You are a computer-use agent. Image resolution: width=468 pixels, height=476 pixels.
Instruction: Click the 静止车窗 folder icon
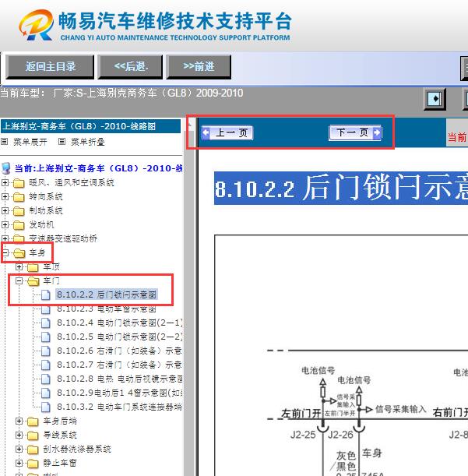[x=33, y=464]
